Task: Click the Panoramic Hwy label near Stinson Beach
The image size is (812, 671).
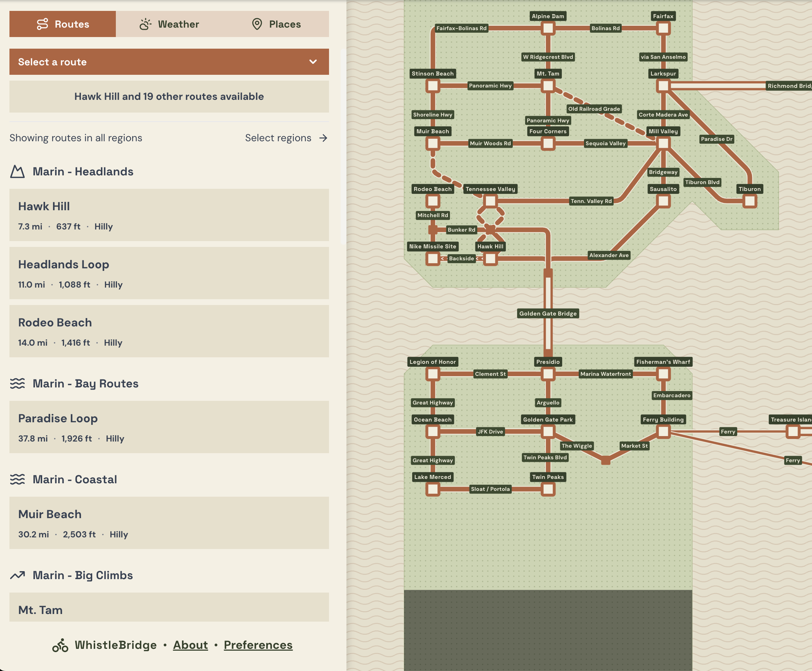Action: click(x=491, y=86)
